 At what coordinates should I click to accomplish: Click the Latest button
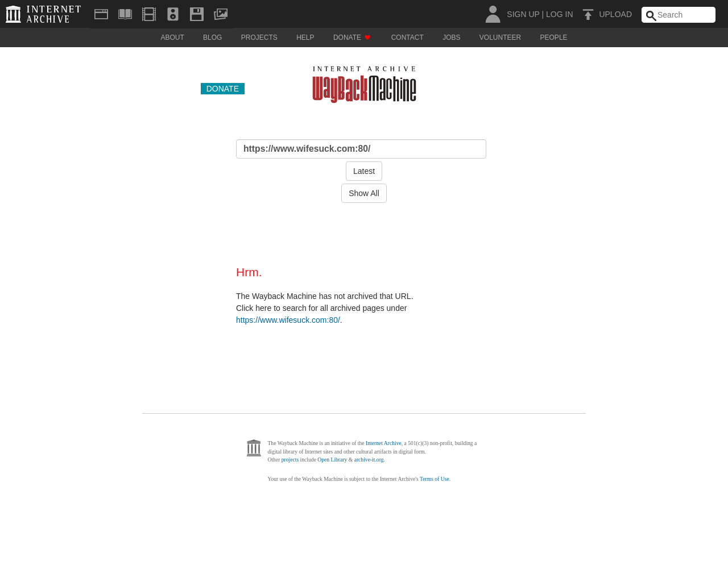tap(364, 171)
